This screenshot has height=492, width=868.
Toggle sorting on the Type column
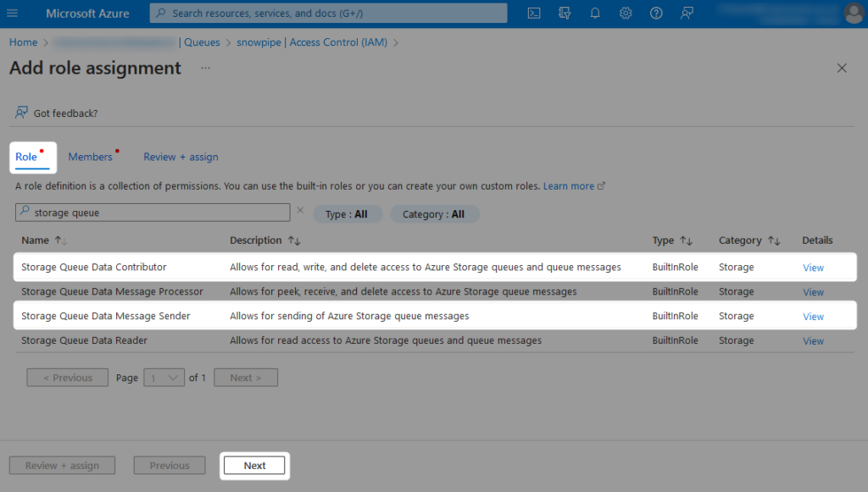pyautogui.click(x=673, y=240)
